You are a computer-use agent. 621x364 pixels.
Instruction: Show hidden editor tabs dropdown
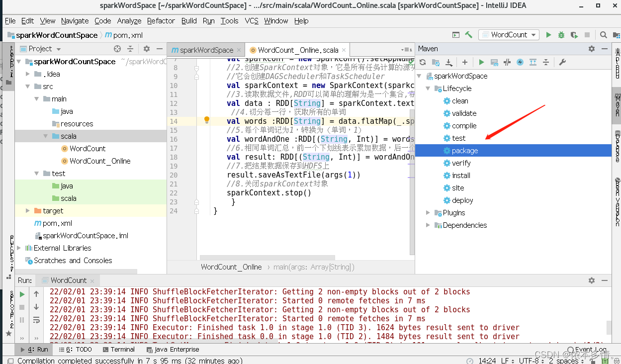tap(406, 50)
